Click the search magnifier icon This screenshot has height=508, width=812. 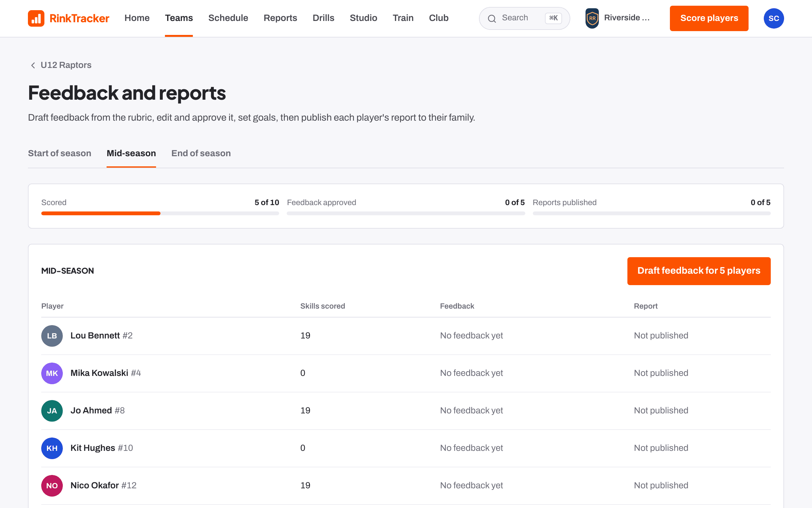pyautogui.click(x=492, y=18)
